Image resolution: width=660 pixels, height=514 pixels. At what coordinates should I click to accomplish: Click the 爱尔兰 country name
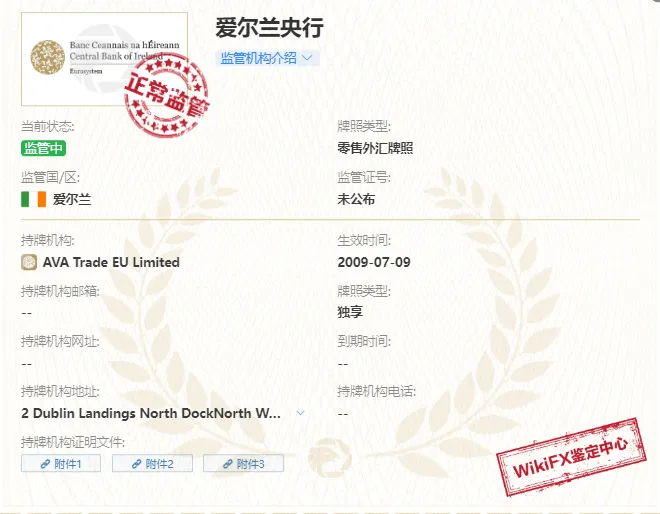click(72, 199)
